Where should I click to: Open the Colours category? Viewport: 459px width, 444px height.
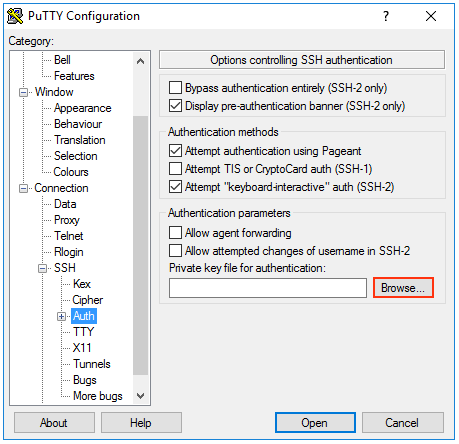[71, 172]
